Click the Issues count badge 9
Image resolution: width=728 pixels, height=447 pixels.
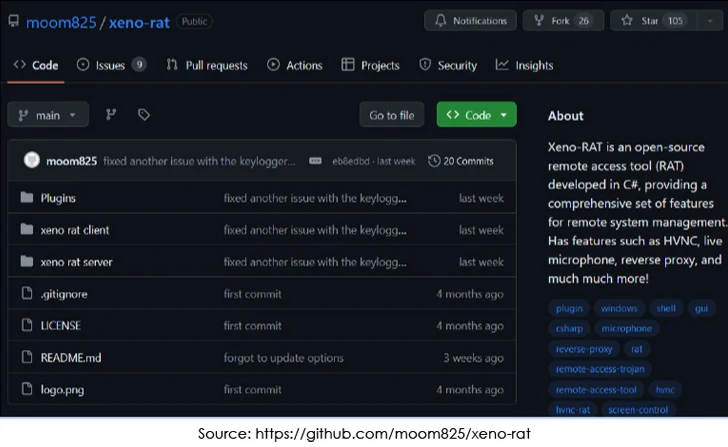(139, 65)
